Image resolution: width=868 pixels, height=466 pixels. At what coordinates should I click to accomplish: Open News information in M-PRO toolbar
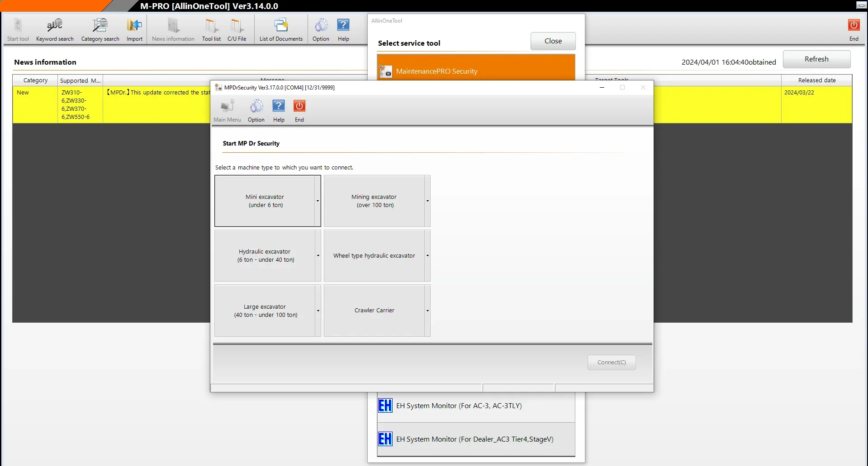173,30
